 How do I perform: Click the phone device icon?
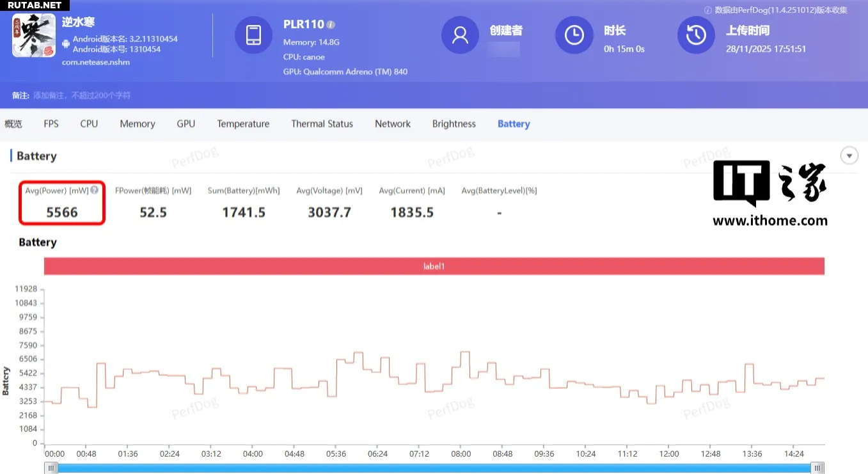[x=253, y=35]
